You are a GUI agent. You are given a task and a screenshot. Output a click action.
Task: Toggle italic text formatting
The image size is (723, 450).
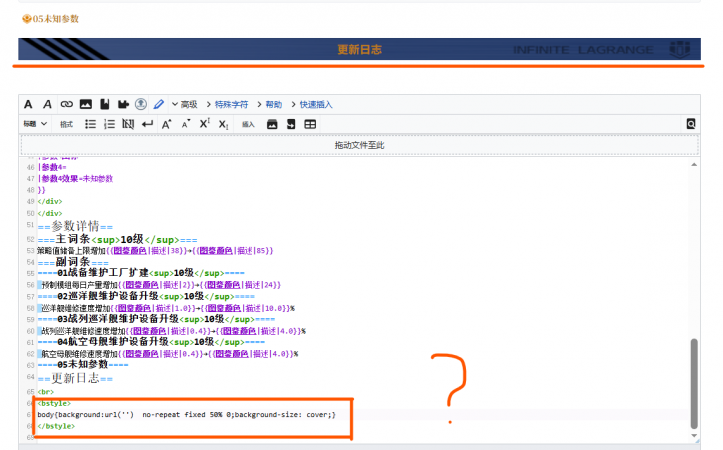pyautogui.click(x=47, y=104)
